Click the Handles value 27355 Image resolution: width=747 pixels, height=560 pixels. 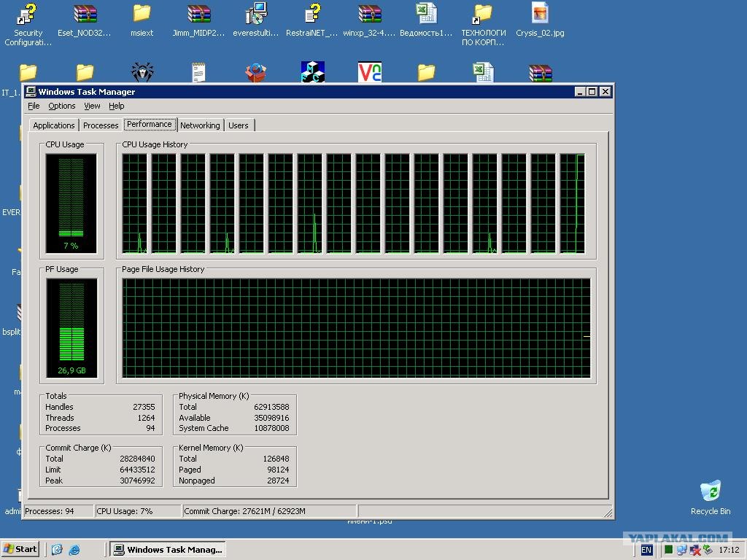tap(144, 407)
